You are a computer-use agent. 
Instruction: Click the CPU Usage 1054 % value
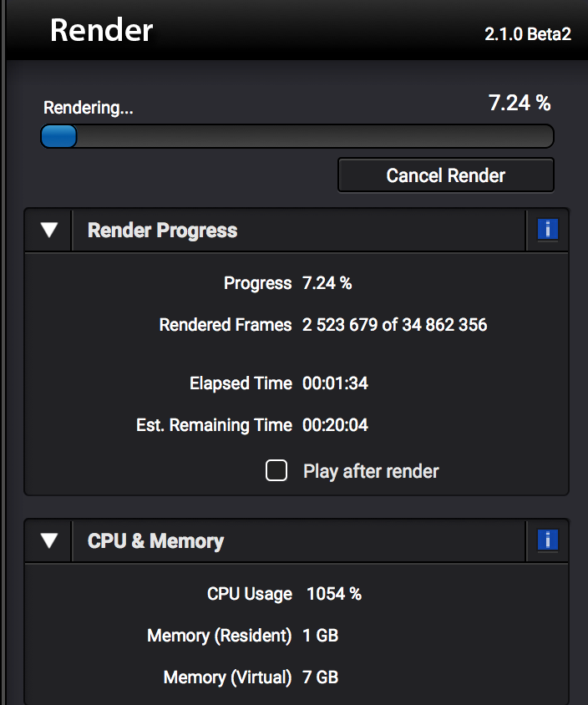(x=334, y=594)
